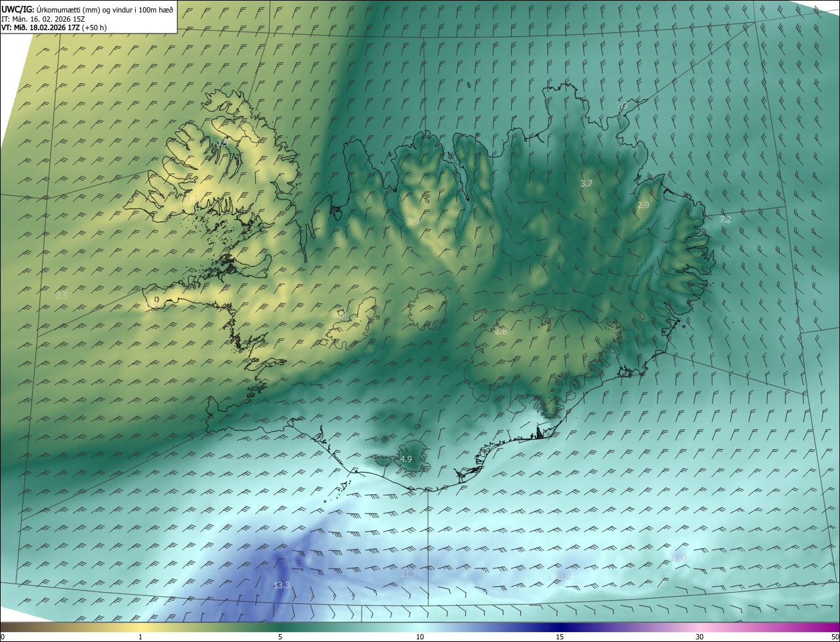This screenshot has width=840, height=642.
Task: Click the 50 tick on the color scale
Action: pyautogui.click(x=835, y=637)
